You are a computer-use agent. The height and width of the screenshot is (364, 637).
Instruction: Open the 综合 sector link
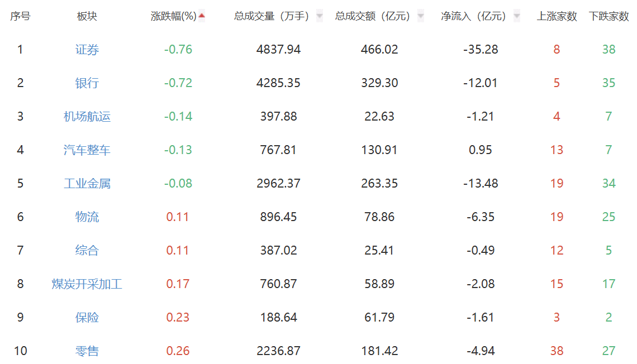point(87,251)
